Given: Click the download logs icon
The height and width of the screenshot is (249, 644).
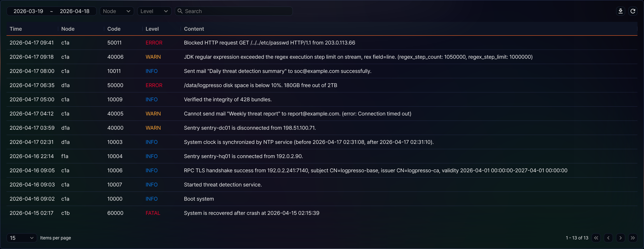Looking at the screenshot, I should [x=620, y=11].
